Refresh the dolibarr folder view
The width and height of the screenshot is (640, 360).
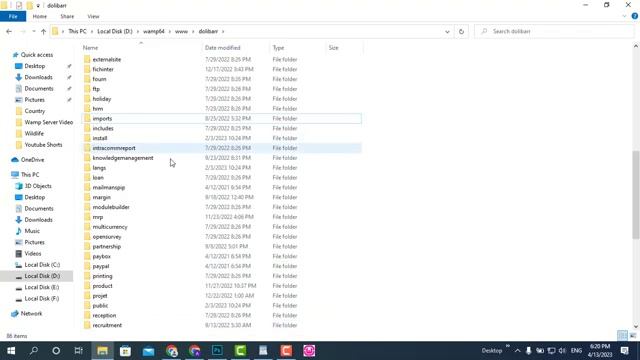[x=461, y=31]
